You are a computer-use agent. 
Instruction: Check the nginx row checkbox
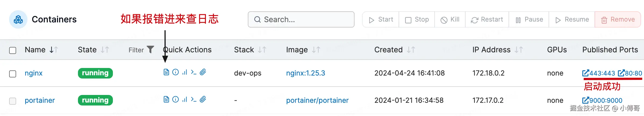coord(13,74)
